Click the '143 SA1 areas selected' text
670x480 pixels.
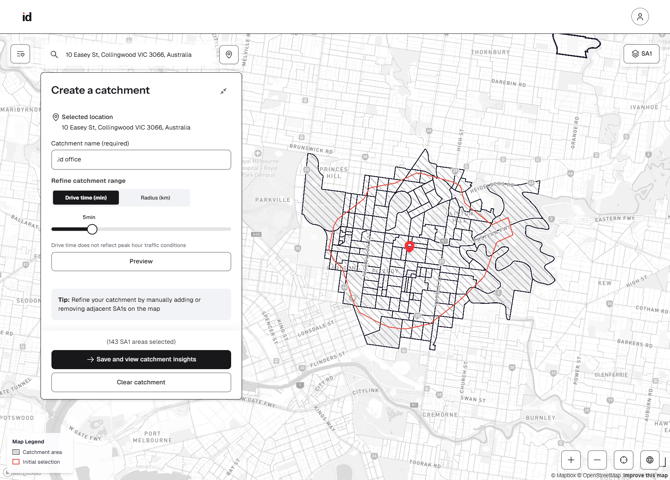point(141,342)
